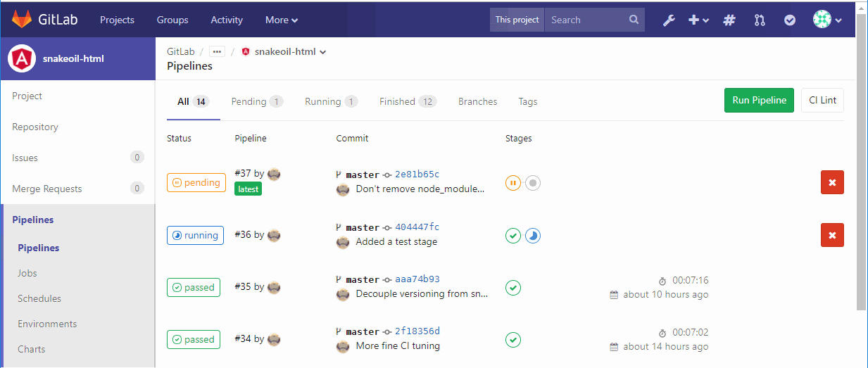Open pipeline #36 link
This screenshot has height=368, width=868.
point(242,234)
